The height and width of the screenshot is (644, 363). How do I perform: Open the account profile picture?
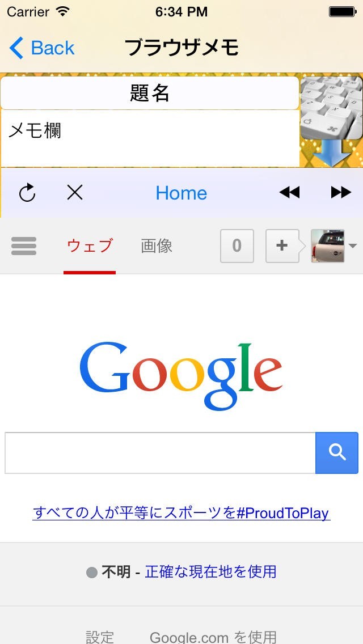pyautogui.click(x=328, y=246)
